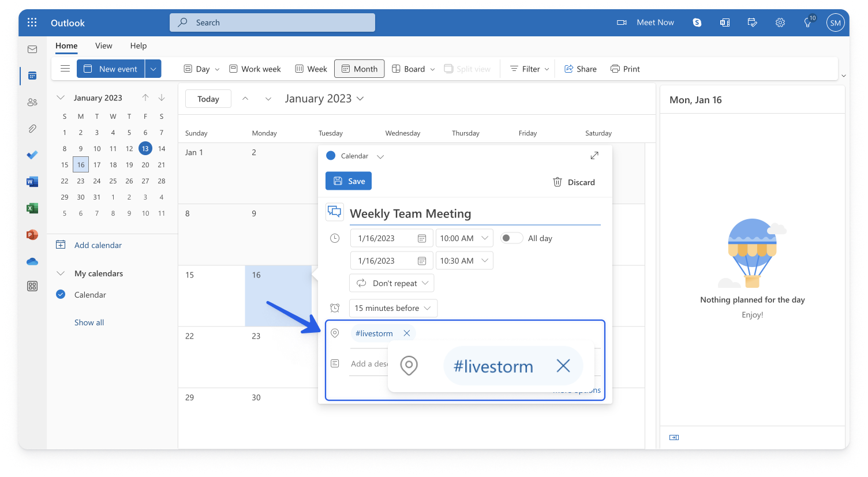Remove the #livestorm location tag
The width and height of the screenshot is (868, 477).
pos(407,333)
